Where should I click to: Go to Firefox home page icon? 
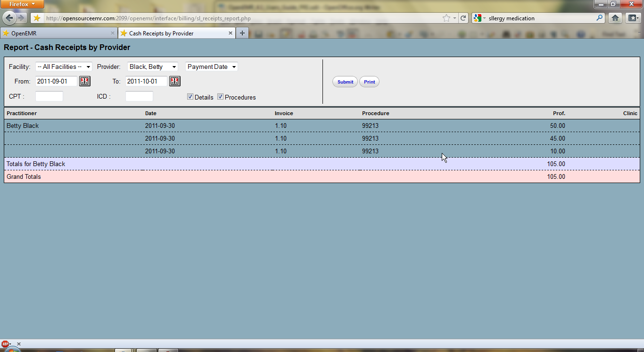[615, 18]
